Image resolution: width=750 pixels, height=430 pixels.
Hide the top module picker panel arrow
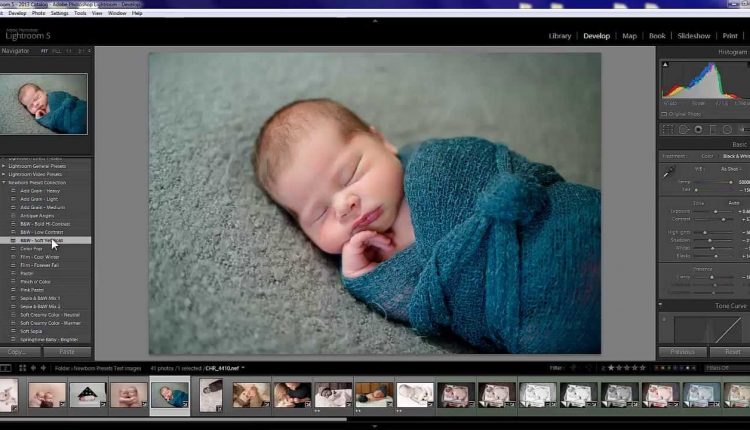[375, 21]
